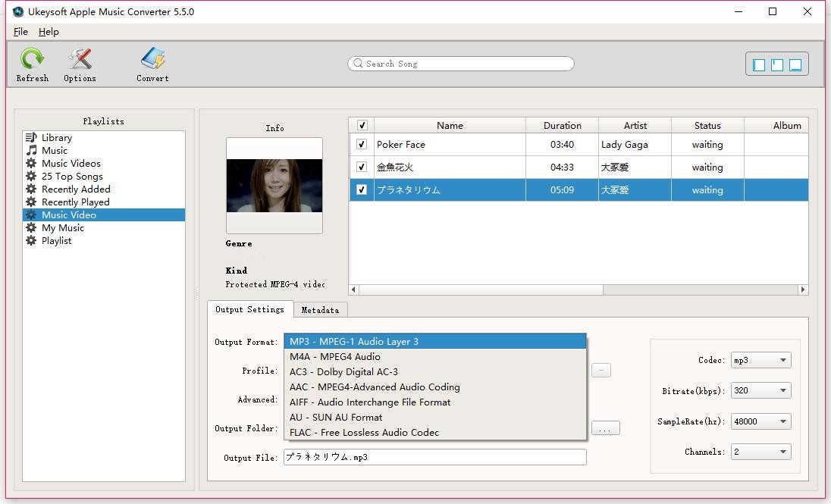831x504 pixels.
Task: Select the Recently Added playlist
Action: pyautogui.click(x=104, y=189)
